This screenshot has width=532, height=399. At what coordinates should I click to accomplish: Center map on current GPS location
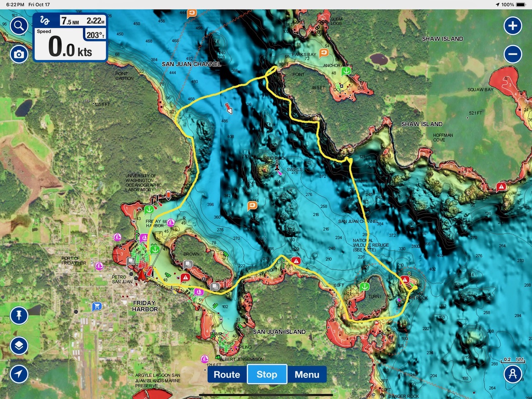19,374
